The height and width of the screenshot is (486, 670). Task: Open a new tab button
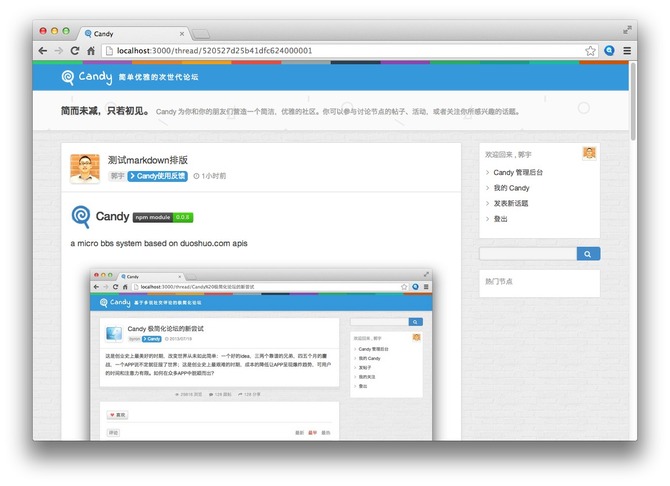tap(201, 34)
